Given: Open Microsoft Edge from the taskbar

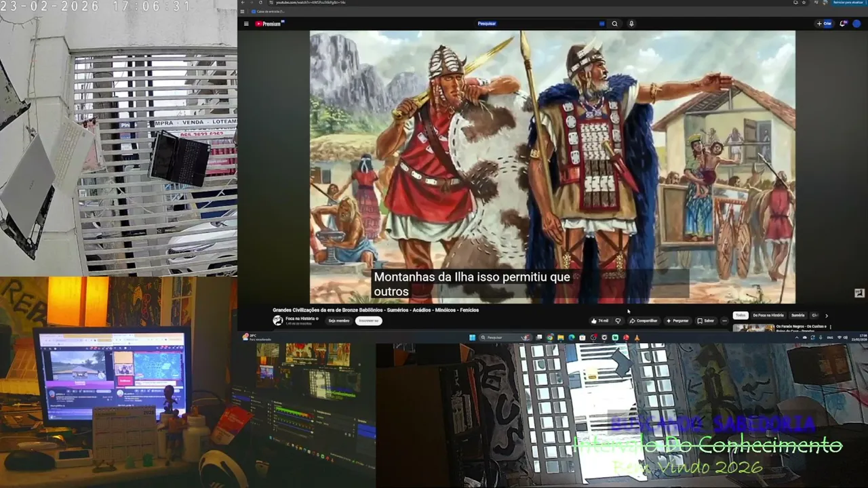Looking at the screenshot, I should 572,338.
